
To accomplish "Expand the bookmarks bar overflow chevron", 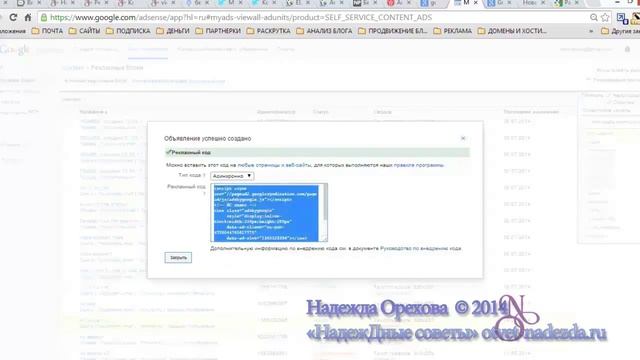I will (591, 31).
